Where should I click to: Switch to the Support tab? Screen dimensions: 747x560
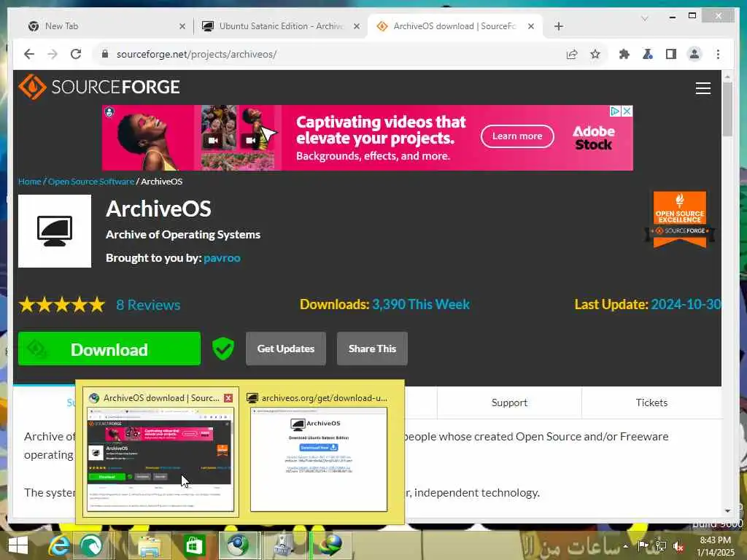(509, 402)
